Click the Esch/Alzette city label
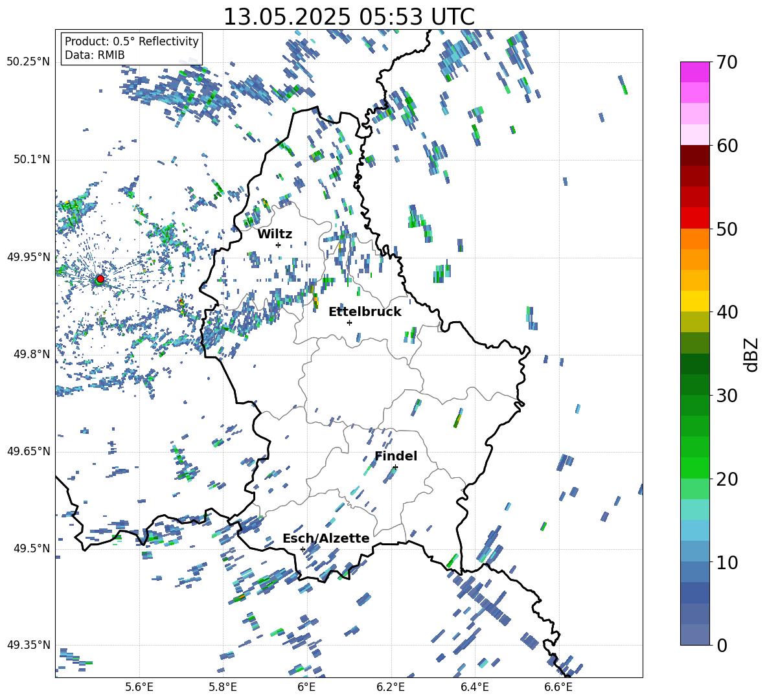Screen dimensions: 767x700 click(326, 538)
